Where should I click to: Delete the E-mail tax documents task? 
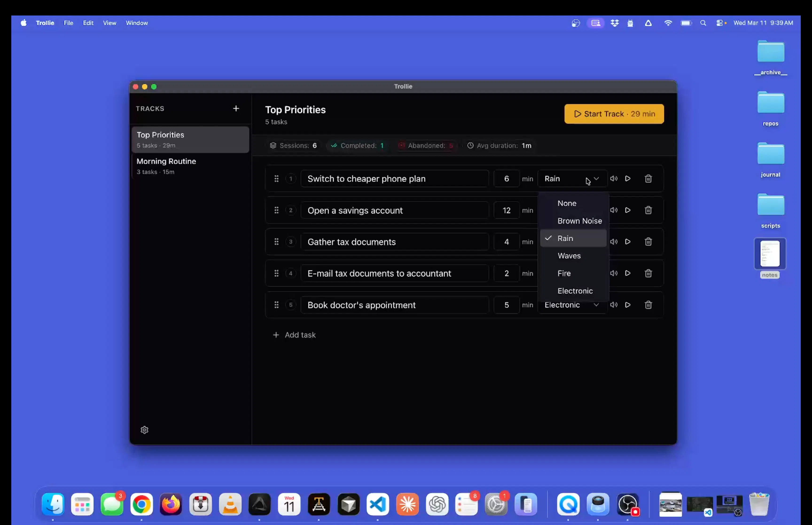click(x=648, y=273)
